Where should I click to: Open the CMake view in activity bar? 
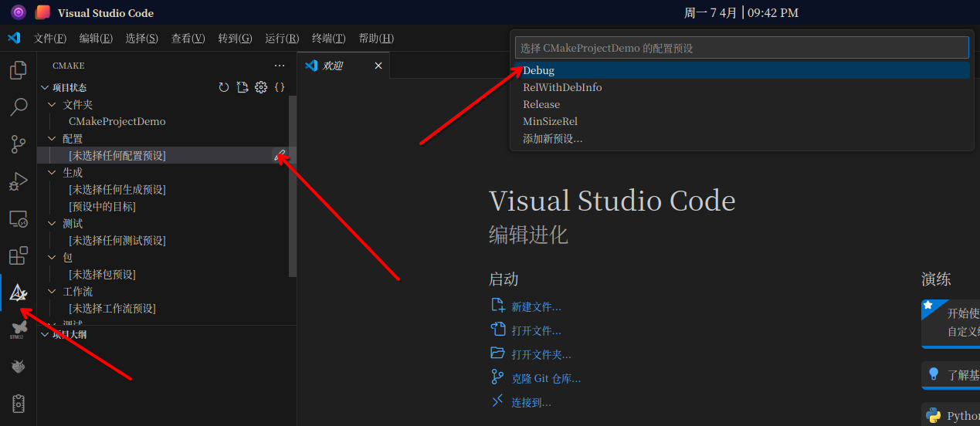[x=18, y=292]
